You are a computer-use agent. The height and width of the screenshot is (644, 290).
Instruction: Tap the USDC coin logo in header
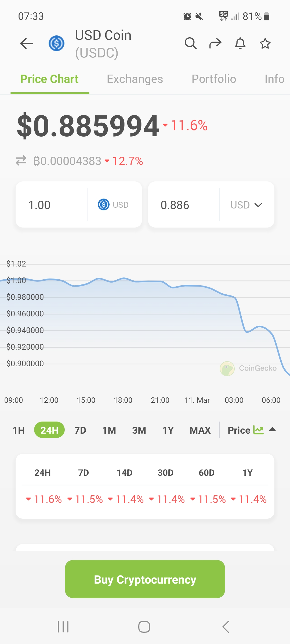coord(56,43)
